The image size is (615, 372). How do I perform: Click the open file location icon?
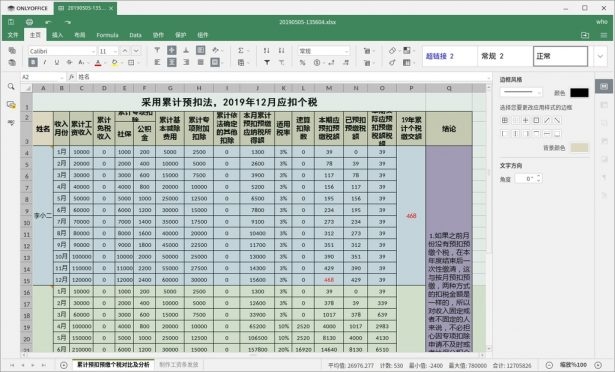click(585, 35)
